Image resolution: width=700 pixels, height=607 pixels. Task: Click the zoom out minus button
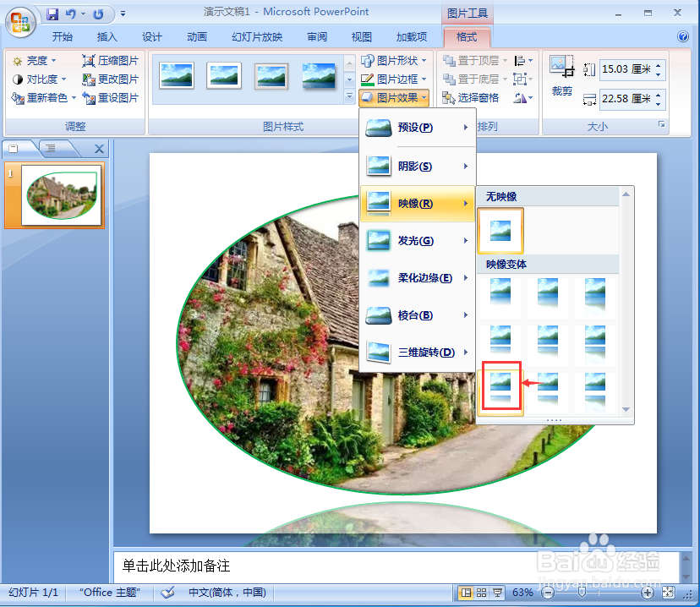pyautogui.click(x=548, y=593)
